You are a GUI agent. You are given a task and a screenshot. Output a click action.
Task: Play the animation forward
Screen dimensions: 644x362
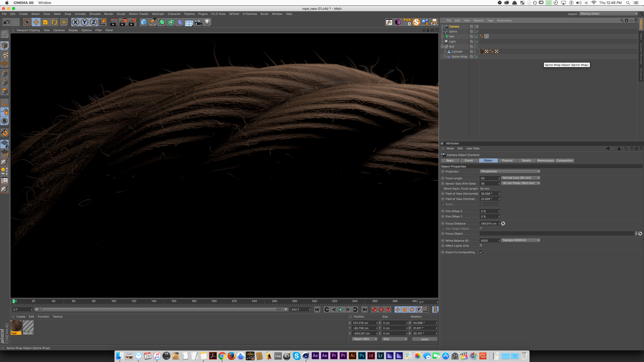click(x=341, y=310)
